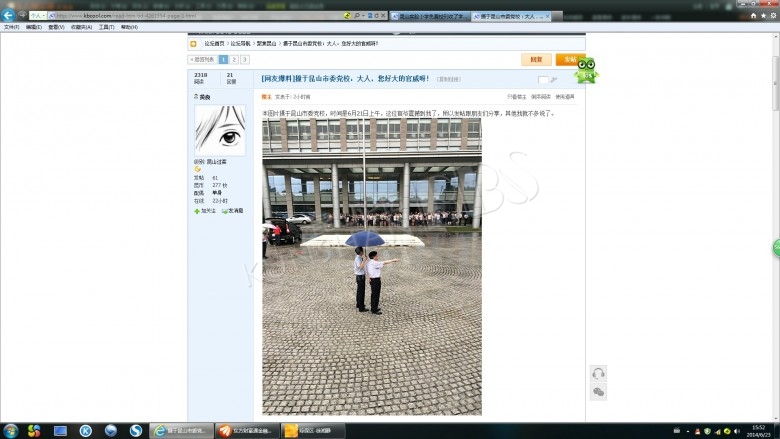Screen dimensions: 780x439
Task: Open the address bar search dropdown arrow
Action: [363, 16]
